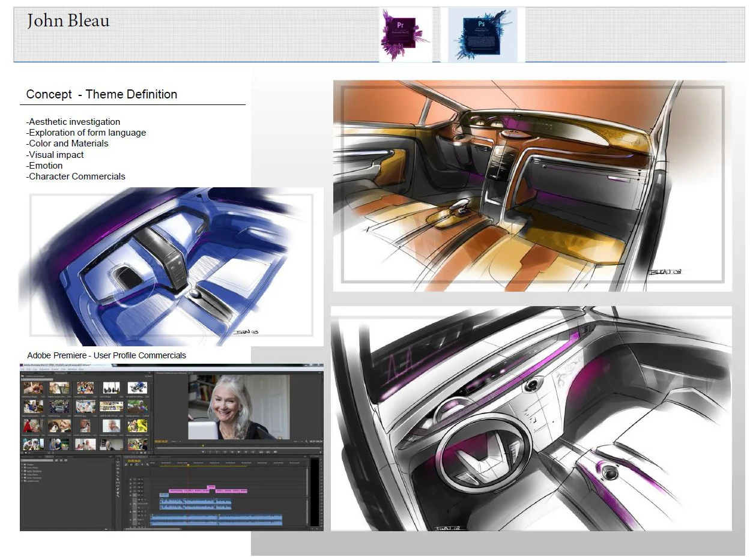Click the magenta steering wheel sketch
This screenshot has height=560, width=750.
531,418
